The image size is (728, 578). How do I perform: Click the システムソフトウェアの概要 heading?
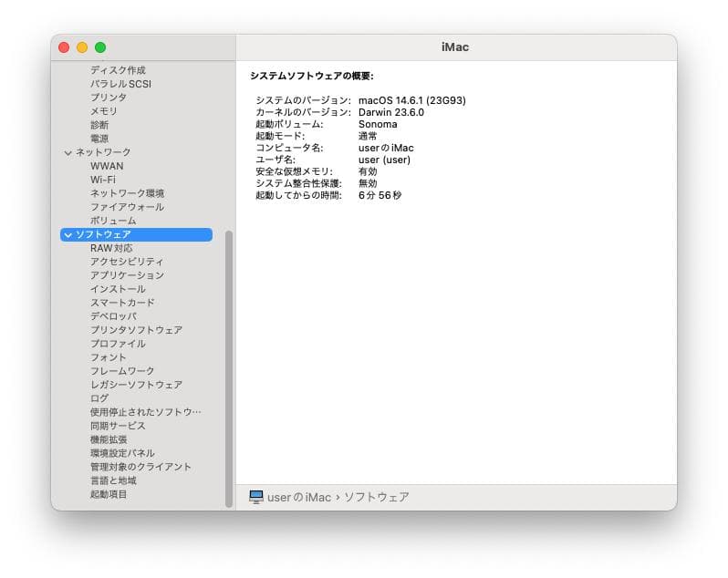pos(312,76)
